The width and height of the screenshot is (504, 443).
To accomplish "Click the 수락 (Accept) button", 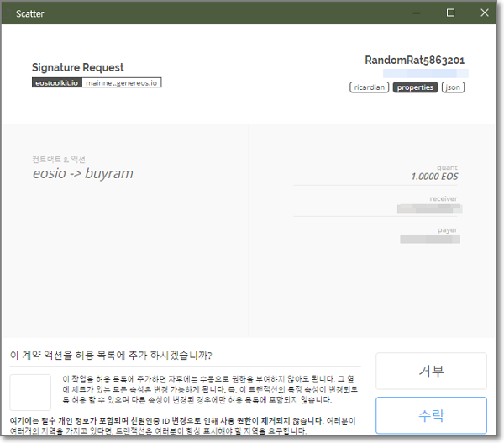I will pos(431,415).
